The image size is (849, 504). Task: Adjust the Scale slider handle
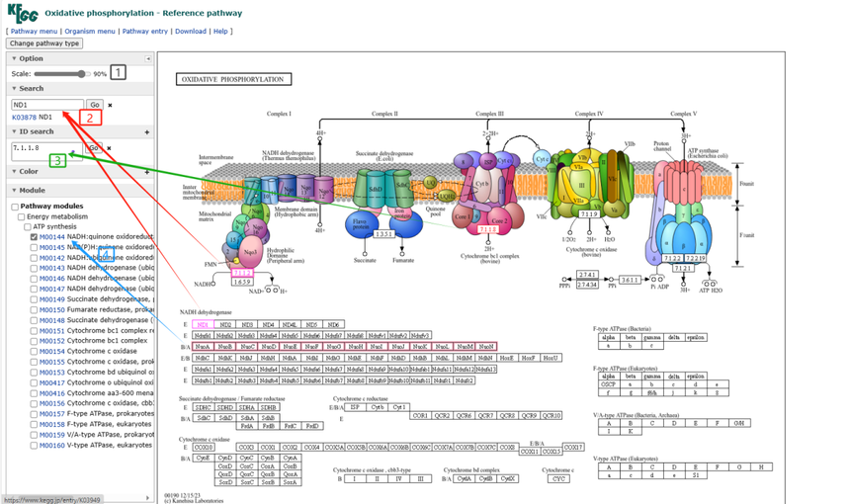(81, 74)
